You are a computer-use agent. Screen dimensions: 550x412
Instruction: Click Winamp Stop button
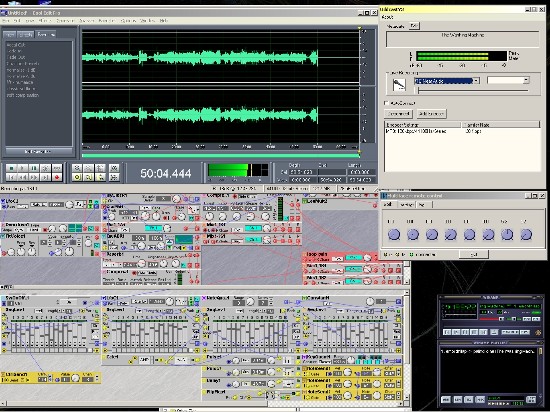tap(474, 332)
